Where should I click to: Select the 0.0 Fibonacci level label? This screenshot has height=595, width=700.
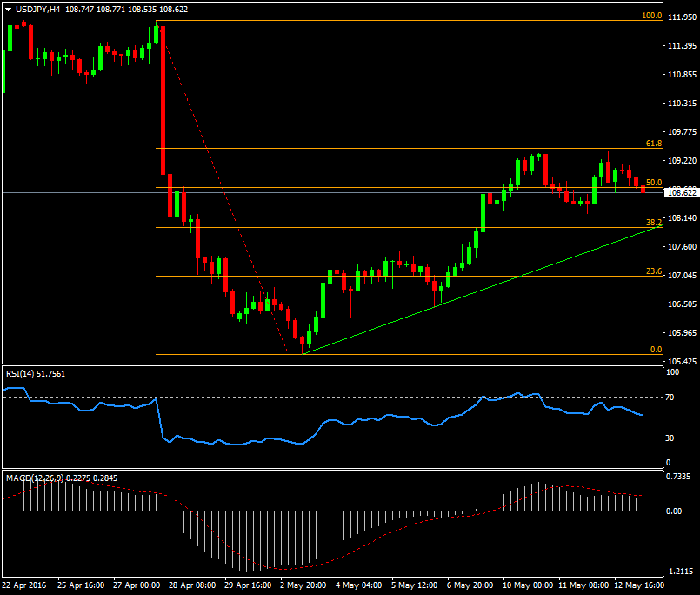tap(657, 349)
